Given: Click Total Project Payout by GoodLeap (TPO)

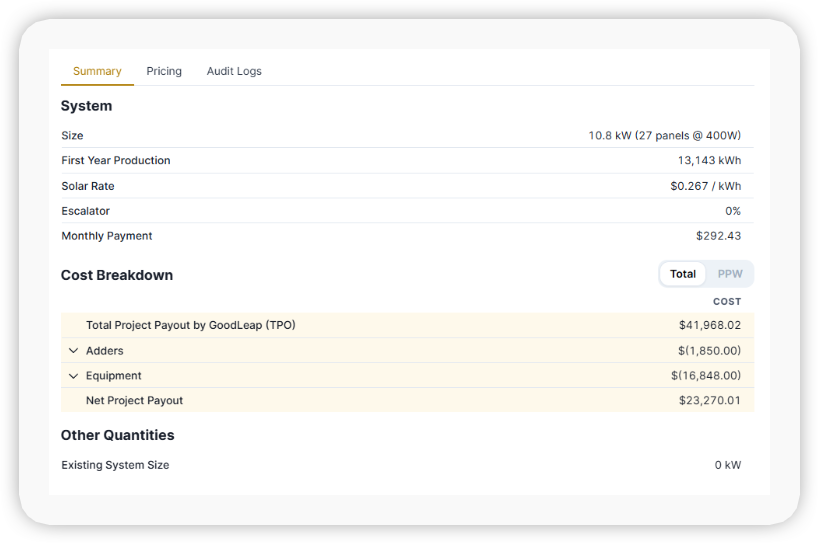Looking at the screenshot, I should point(190,325).
